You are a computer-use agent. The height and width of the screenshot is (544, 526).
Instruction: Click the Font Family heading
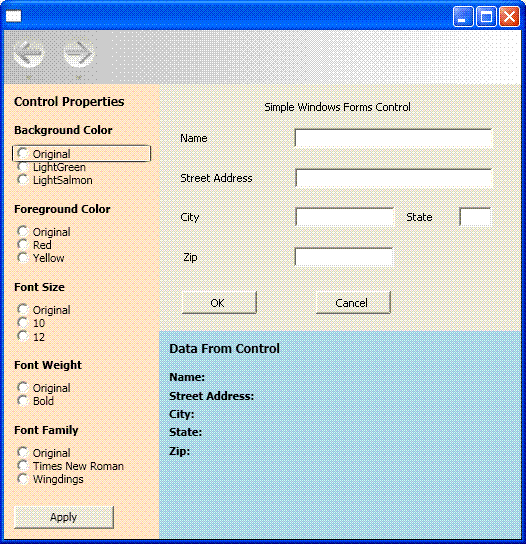[x=46, y=430]
